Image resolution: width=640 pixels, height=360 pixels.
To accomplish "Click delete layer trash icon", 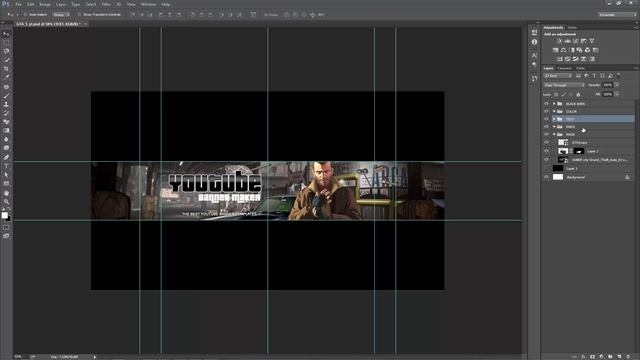I will point(628,356).
